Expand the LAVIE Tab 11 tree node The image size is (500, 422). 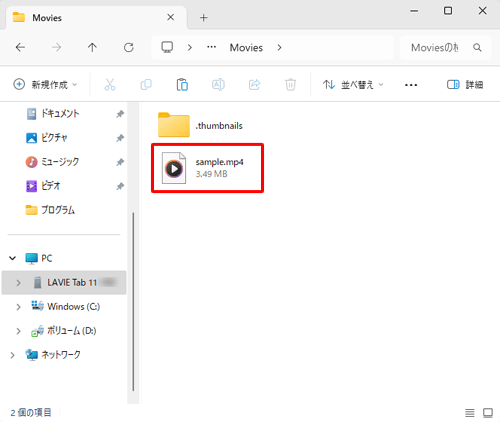pyautogui.click(x=18, y=283)
